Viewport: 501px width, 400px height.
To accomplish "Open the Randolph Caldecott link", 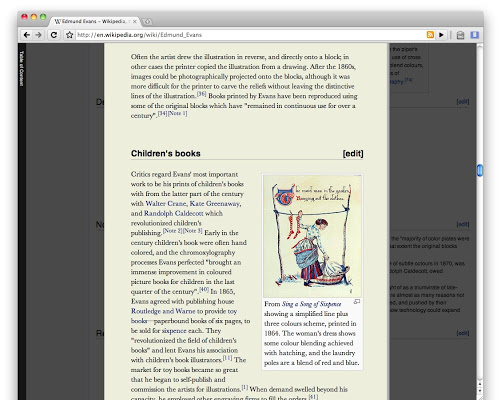I will click(x=174, y=213).
